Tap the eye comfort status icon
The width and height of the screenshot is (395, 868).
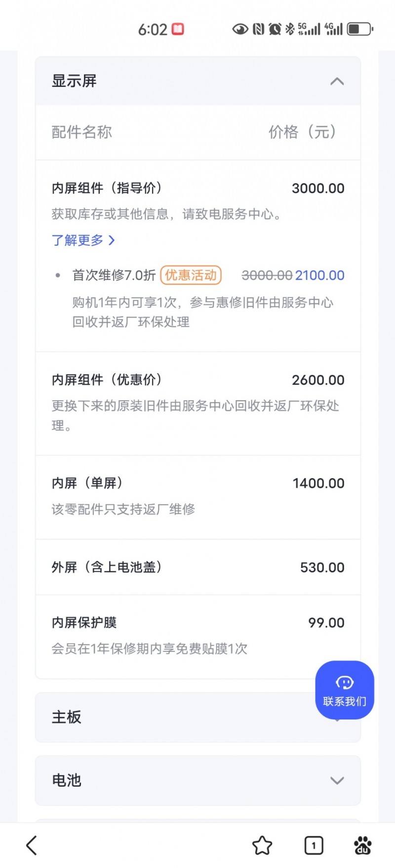point(240,29)
